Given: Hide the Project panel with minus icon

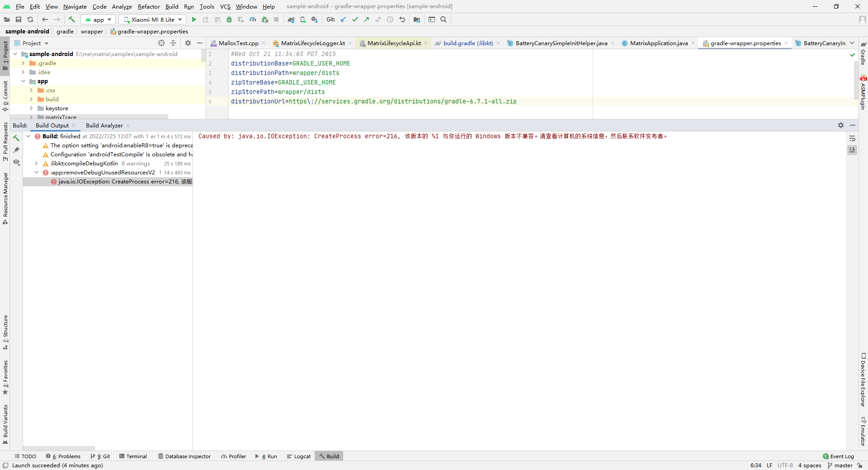Looking at the screenshot, I should click(200, 43).
